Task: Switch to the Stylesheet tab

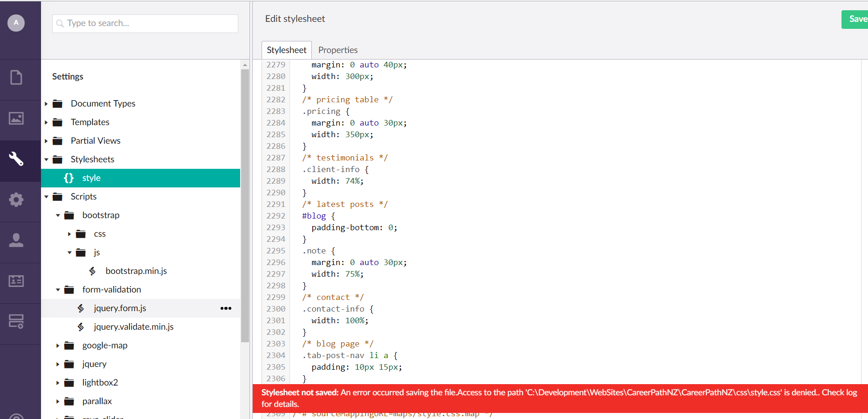Action: coord(286,50)
